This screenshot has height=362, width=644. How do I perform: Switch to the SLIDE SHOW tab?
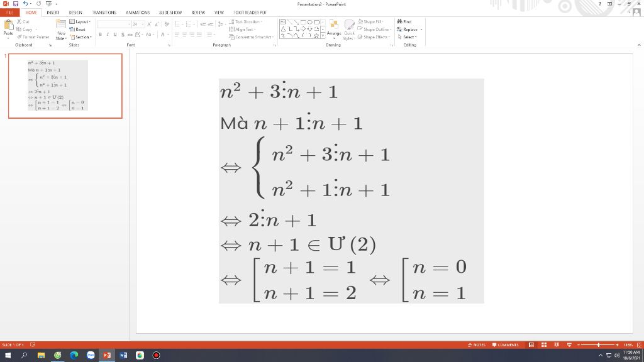pos(170,13)
